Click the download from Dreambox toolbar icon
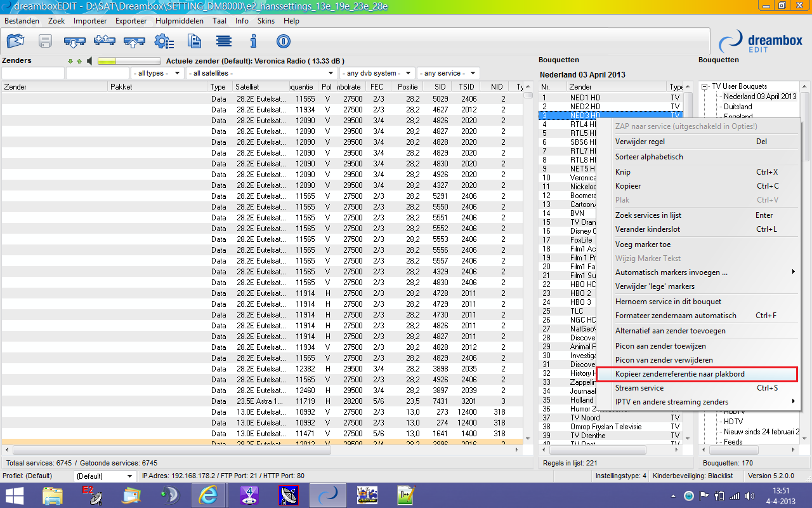 pos(75,42)
